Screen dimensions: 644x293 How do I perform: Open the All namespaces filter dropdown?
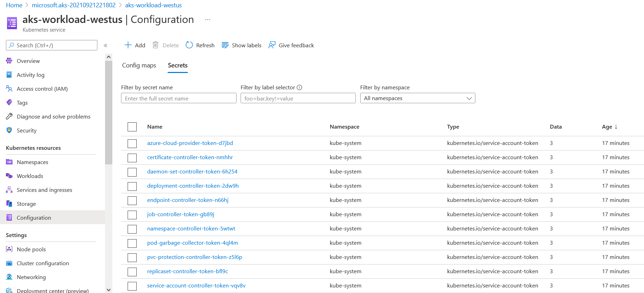(418, 98)
